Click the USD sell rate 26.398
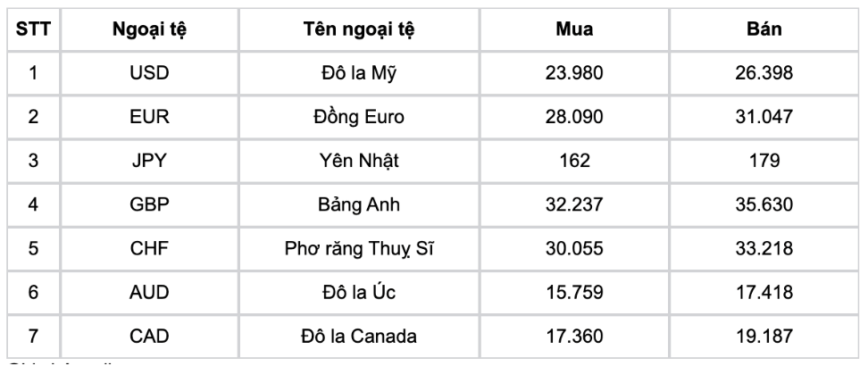Image resolution: width=868 pixels, height=366 pixels. tap(764, 73)
